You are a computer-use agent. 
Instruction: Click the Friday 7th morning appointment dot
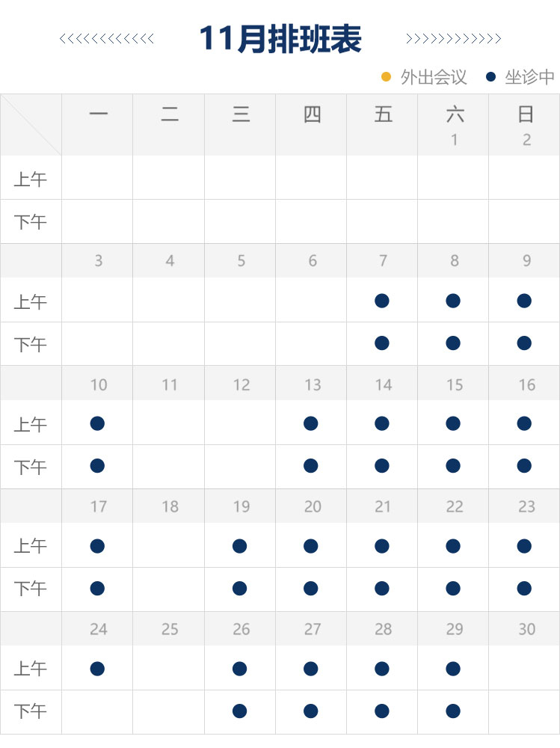(x=382, y=301)
